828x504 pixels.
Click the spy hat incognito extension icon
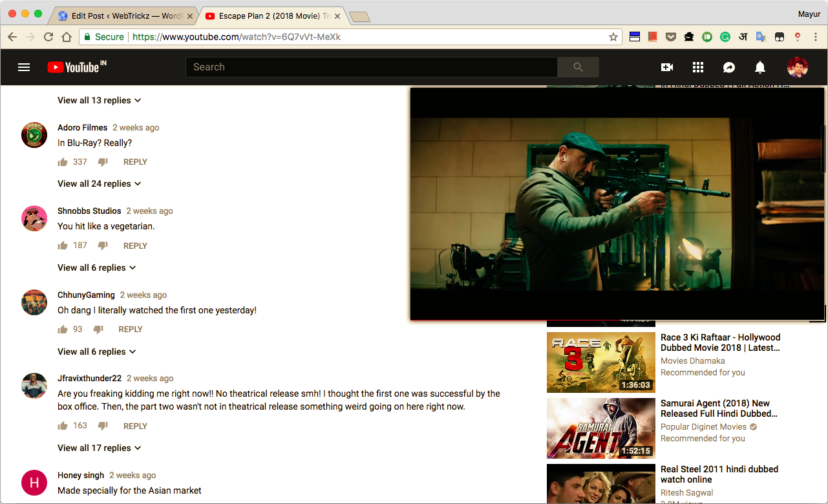(x=689, y=37)
